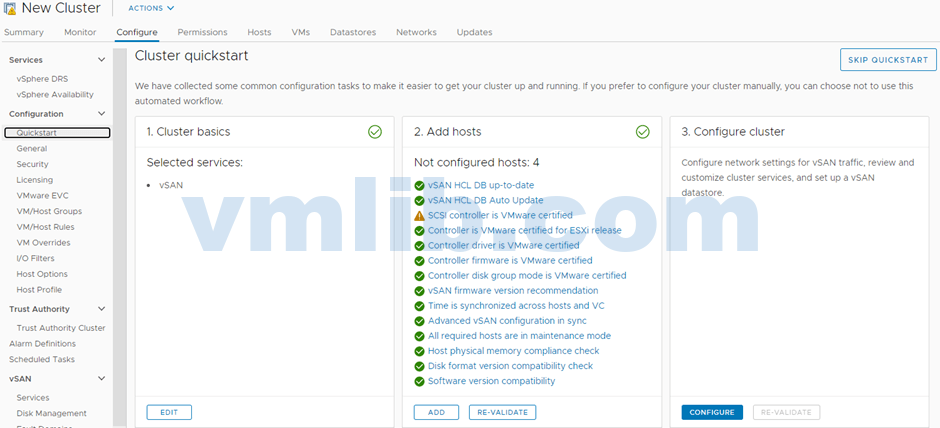
Task: Click status icon for Time is synchronized check
Action: point(419,306)
